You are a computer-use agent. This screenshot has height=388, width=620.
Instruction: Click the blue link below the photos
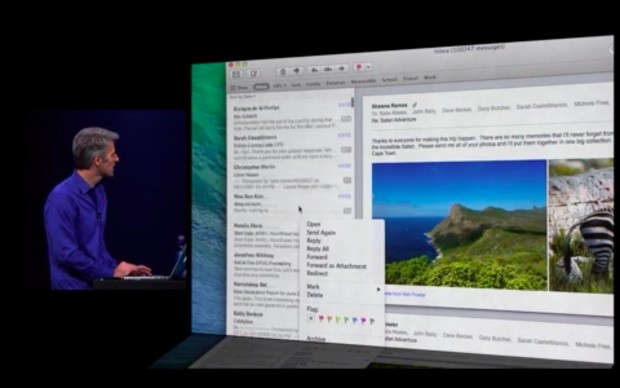[404, 294]
